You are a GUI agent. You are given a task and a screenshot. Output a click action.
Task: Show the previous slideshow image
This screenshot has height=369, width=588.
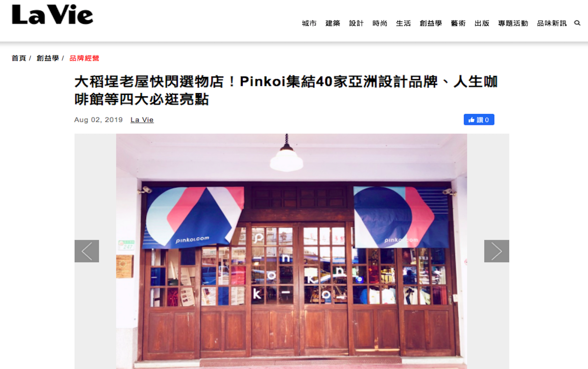tap(87, 251)
